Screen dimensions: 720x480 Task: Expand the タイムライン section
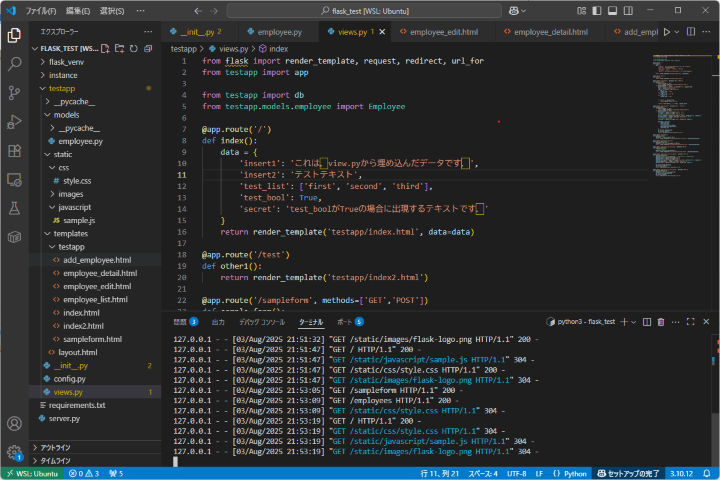click(x=95, y=461)
